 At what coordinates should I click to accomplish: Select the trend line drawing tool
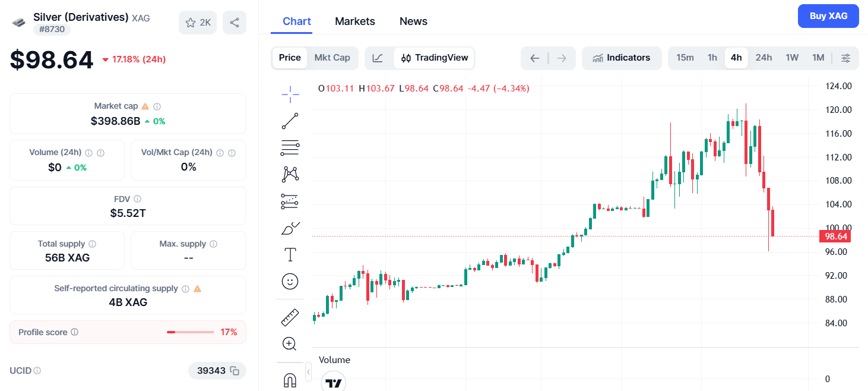[290, 121]
